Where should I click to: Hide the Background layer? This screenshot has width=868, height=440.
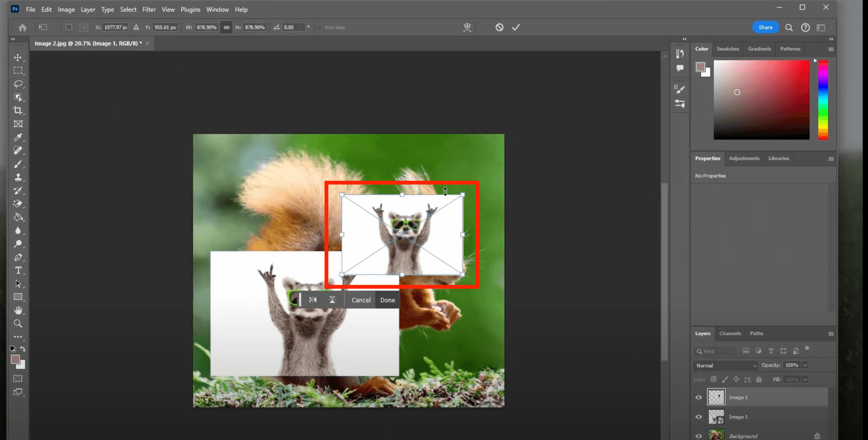pos(699,436)
